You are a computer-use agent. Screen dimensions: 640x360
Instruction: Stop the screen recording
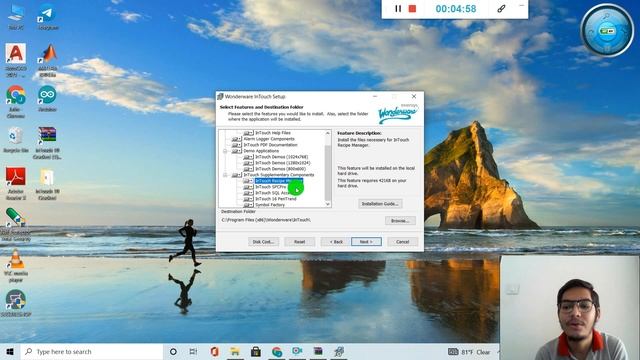412,9
